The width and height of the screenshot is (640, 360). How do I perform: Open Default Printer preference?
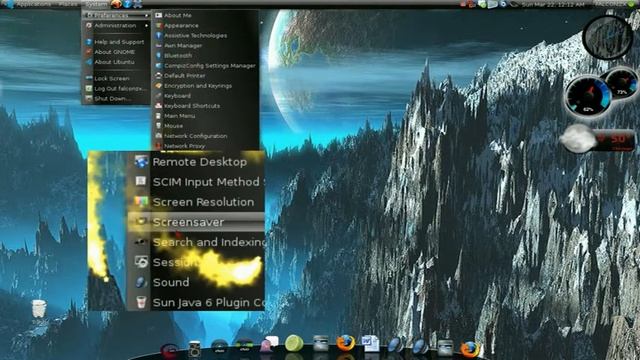pos(206,76)
